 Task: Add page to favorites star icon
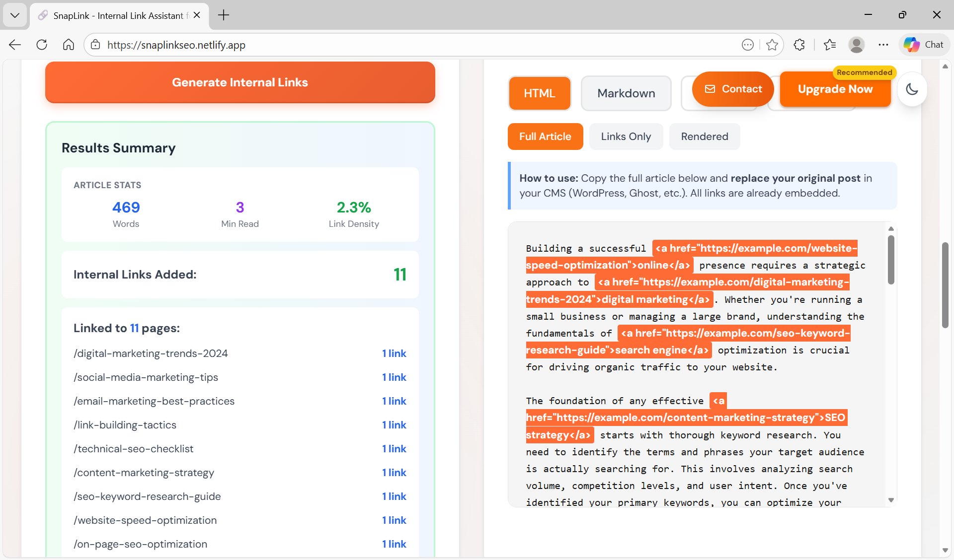tap(772, 45)
